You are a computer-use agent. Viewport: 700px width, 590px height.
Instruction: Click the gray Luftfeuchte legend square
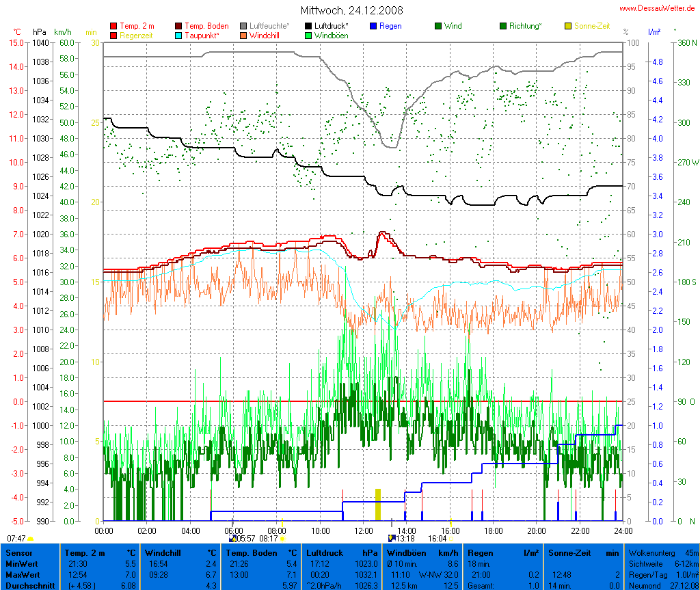[x=244, y=26]
